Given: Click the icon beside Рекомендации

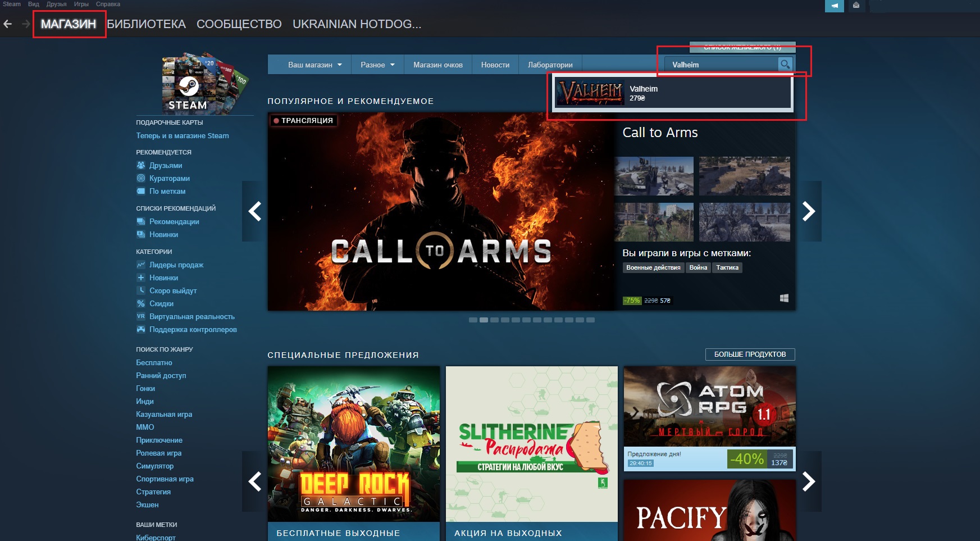Looking at the screenshot, I should [x=141, y=221].
